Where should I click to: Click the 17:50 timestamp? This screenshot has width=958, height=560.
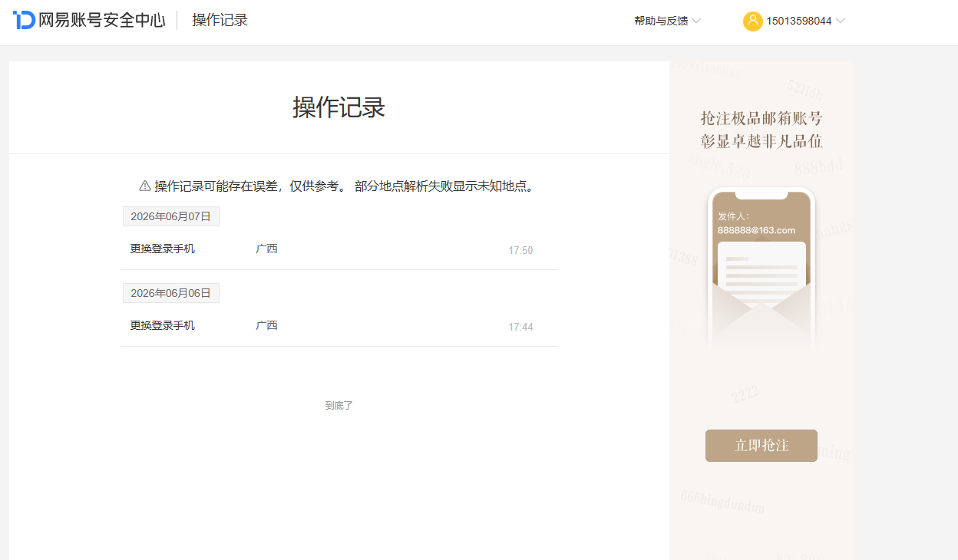(x=520, y=251)
